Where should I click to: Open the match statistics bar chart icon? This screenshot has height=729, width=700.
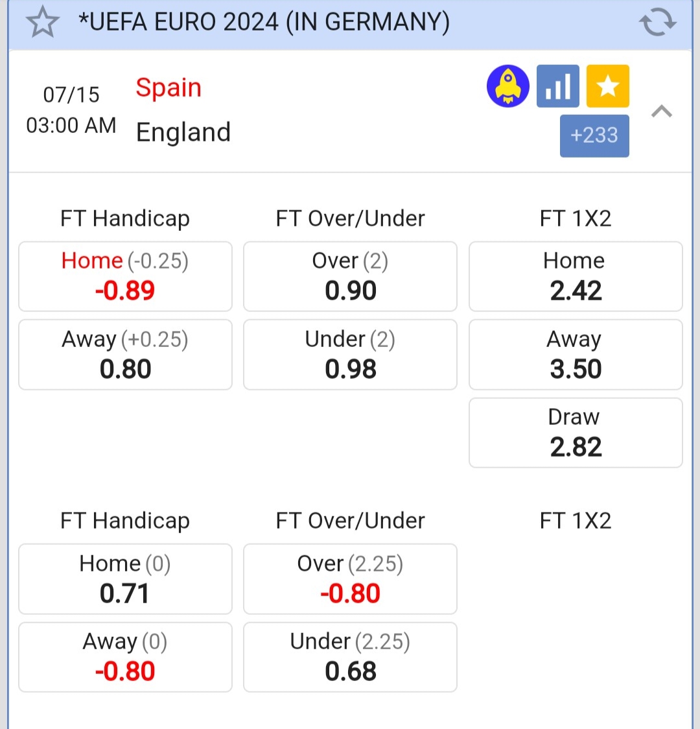[x=557, y=86]
